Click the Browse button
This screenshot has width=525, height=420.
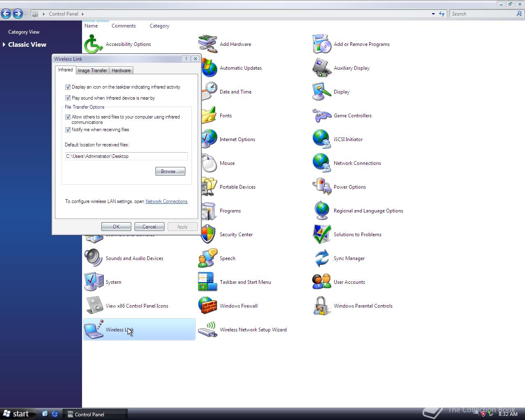tap(170, 171)
